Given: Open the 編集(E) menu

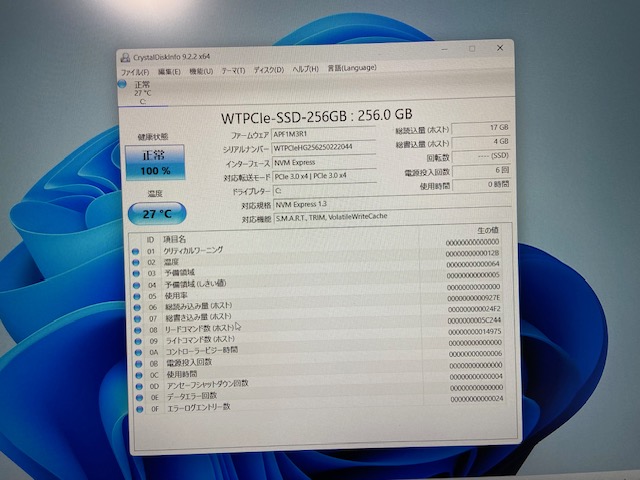Looking at the screenshot, I should click(x=169, y=72).
